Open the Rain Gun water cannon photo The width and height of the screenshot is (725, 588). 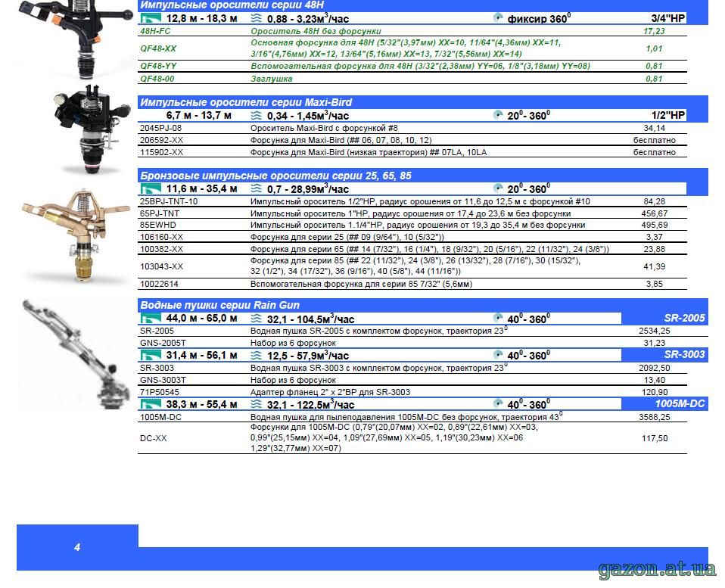click(x=76, y=353)
